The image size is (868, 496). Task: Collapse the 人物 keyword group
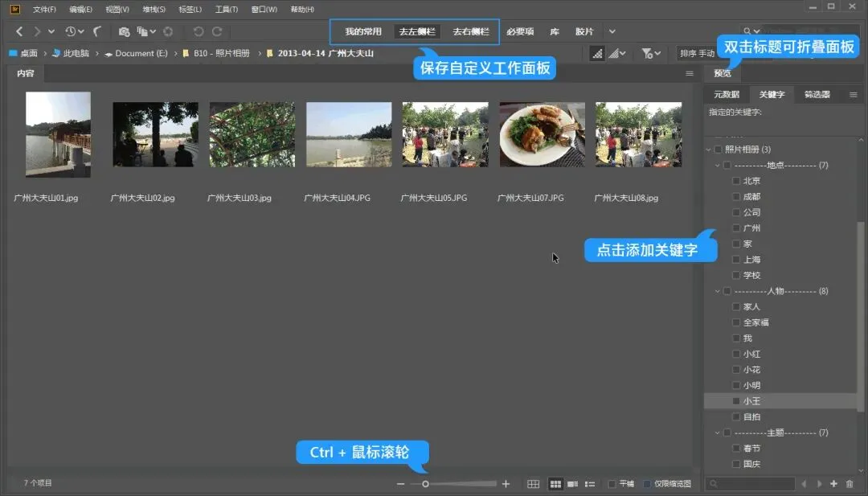(x=718, y=291)
